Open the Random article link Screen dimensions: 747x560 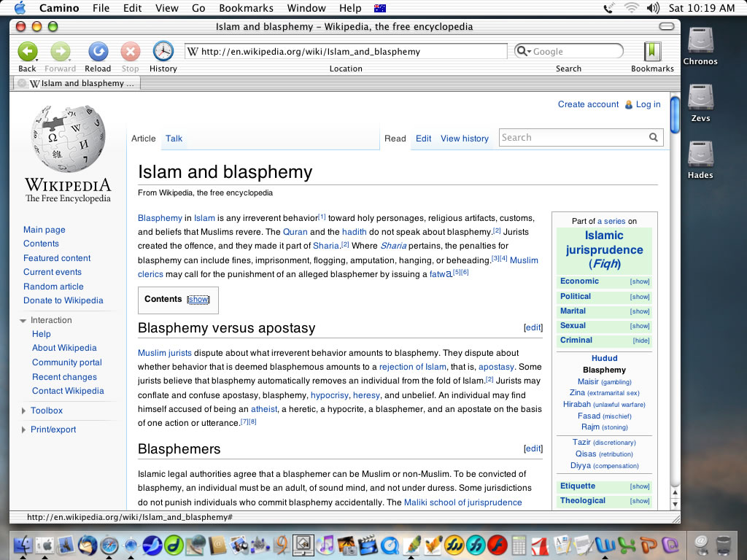(x=53, y=286)
